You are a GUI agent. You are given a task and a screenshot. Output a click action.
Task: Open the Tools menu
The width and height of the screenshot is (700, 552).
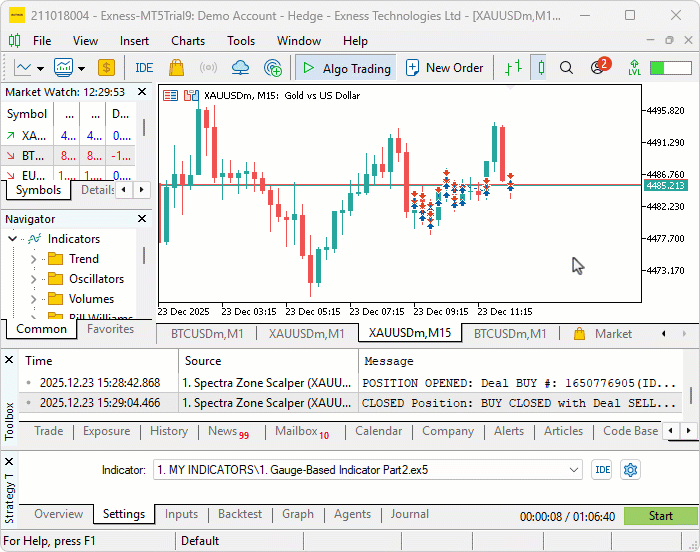241,41
